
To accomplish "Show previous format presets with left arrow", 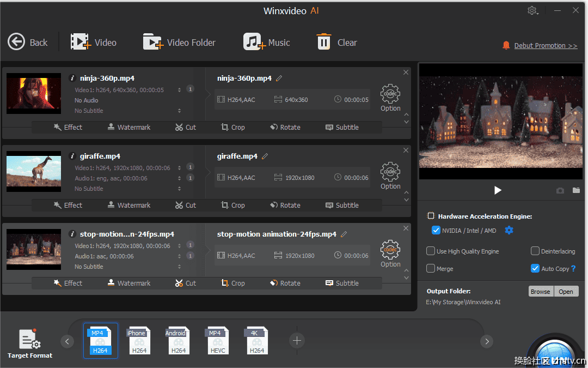I will click(68, 341).
